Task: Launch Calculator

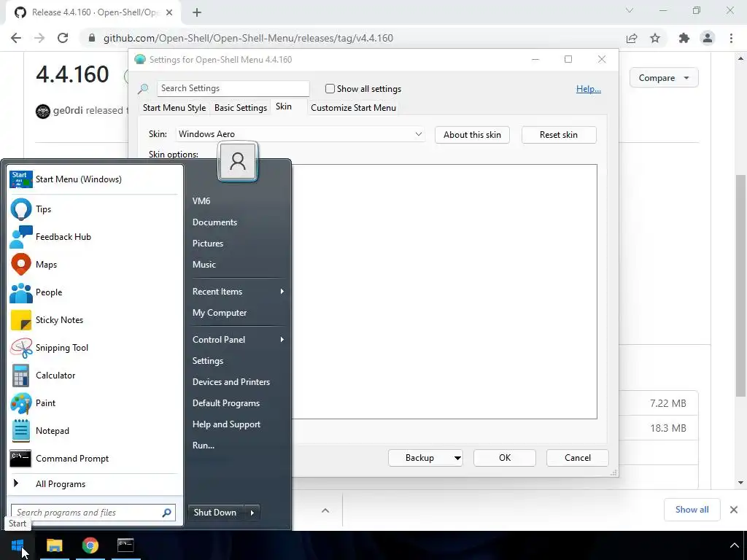Action: [x=94, y=376]
